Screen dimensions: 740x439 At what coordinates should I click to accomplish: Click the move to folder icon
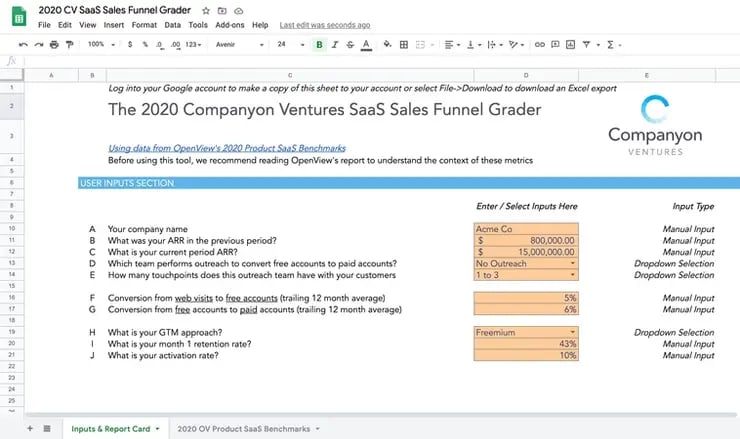pos(222,10)
